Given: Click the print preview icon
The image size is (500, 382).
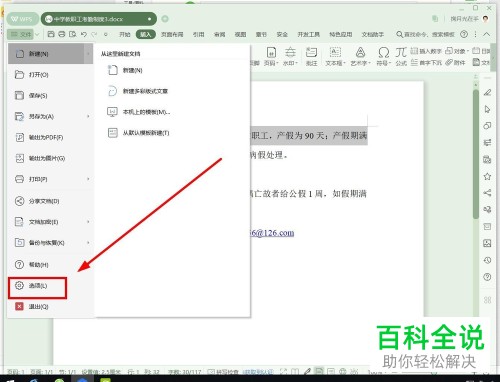Looking at the screenshot, I should click(72, 34).
